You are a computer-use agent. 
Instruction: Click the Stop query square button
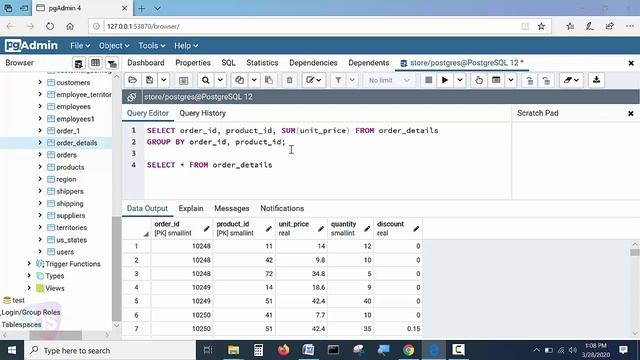[428, 80]
